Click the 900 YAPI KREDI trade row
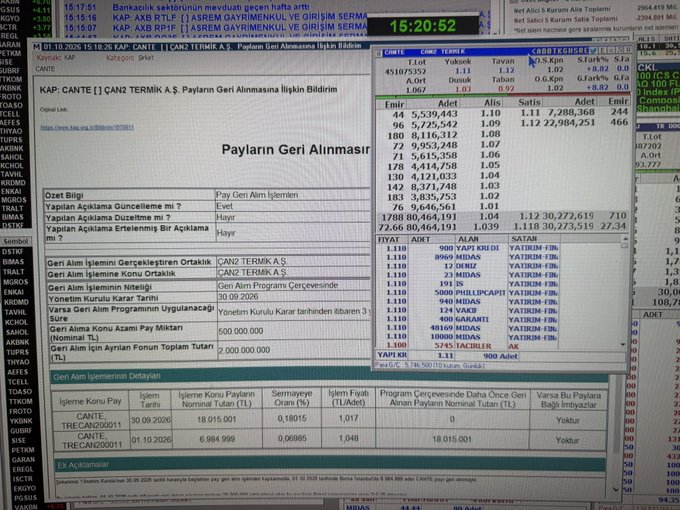680x510 pixels. click(x=468, y=248)
